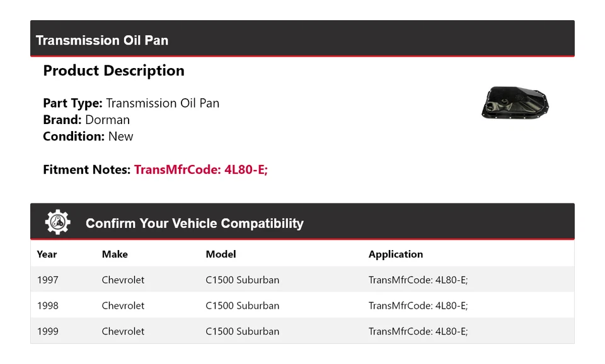This screenshot has width=605, height=364.
Task: Click the Part Type: Transmission Oil Pan line
Action: point(131,103)
